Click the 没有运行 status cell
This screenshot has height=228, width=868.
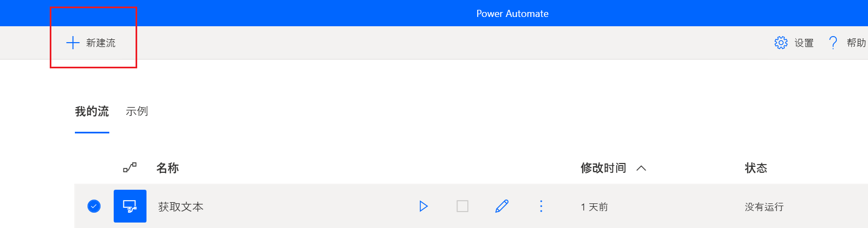coord(764,207)
